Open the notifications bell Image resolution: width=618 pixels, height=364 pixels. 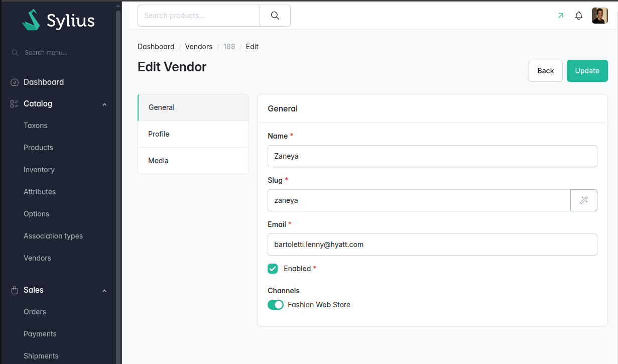579,16
